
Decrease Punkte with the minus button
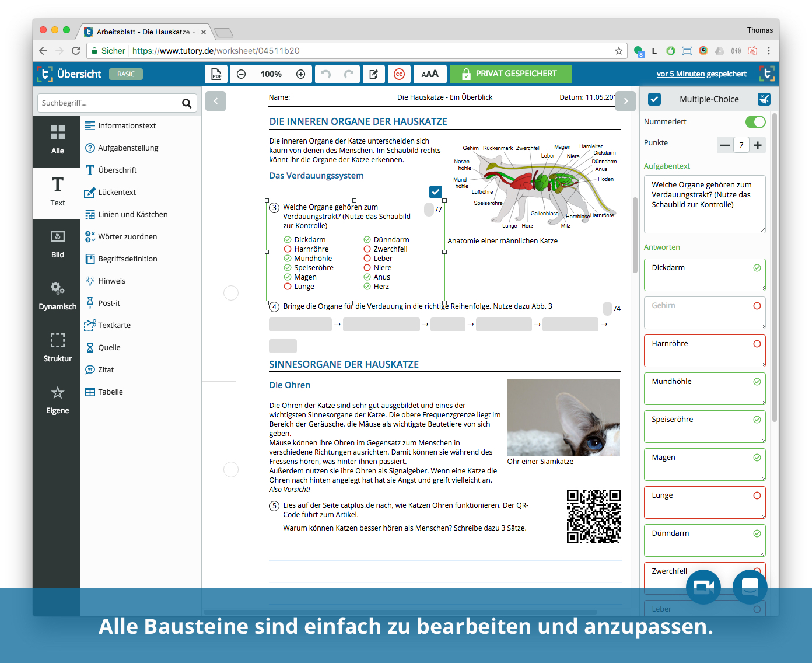pos(725,145)
